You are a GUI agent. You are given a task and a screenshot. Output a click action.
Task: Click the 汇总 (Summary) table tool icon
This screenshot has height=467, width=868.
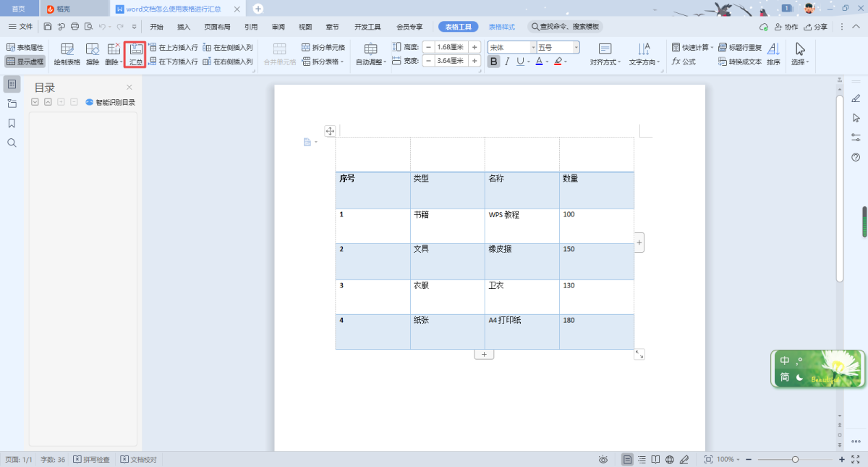[x=135, y=54]
